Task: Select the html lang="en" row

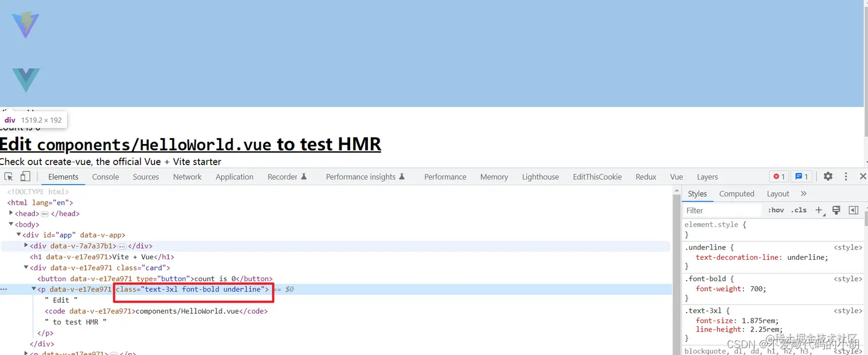Action: 40,202
